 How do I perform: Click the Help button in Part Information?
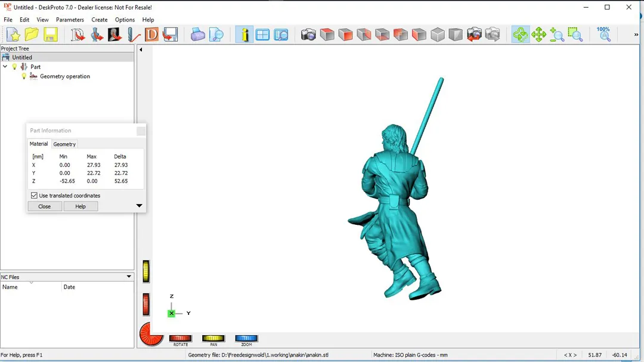pos(80,206)
